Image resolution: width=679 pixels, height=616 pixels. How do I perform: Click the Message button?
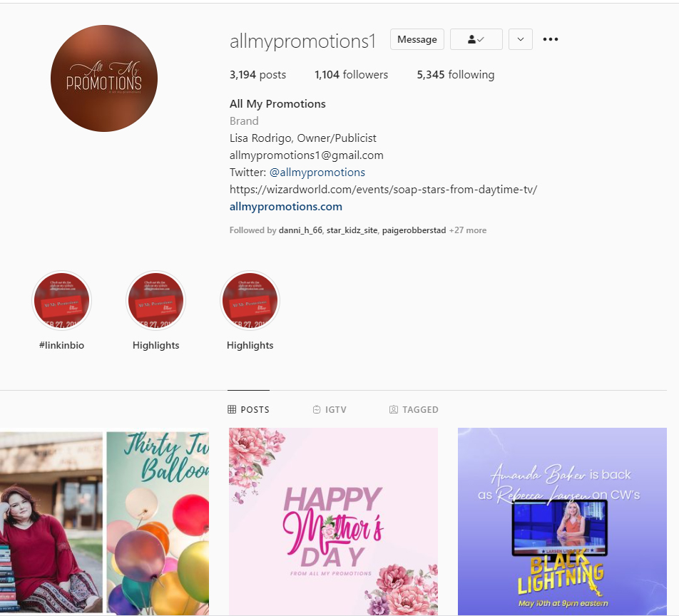click(417, 39)
